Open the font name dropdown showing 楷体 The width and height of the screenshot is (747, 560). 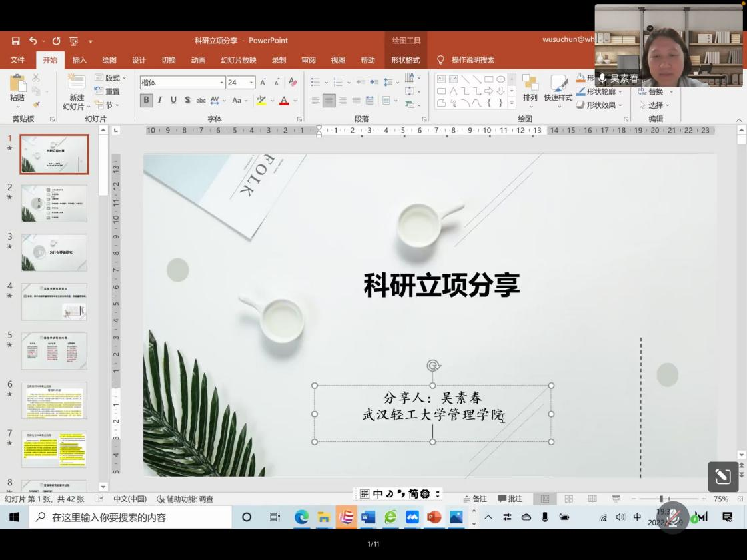pos(221,83)
